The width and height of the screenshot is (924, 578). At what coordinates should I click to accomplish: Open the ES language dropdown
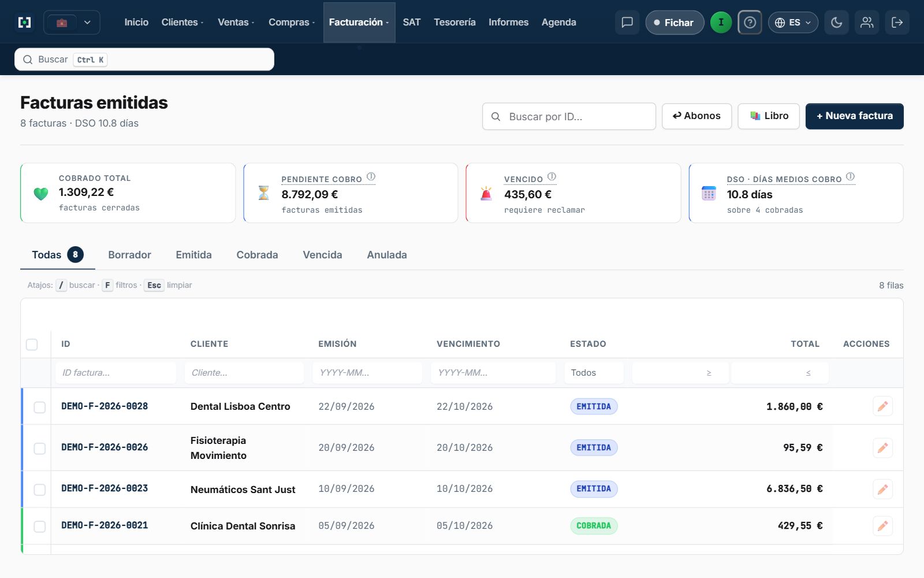click(x=793, y=23)
